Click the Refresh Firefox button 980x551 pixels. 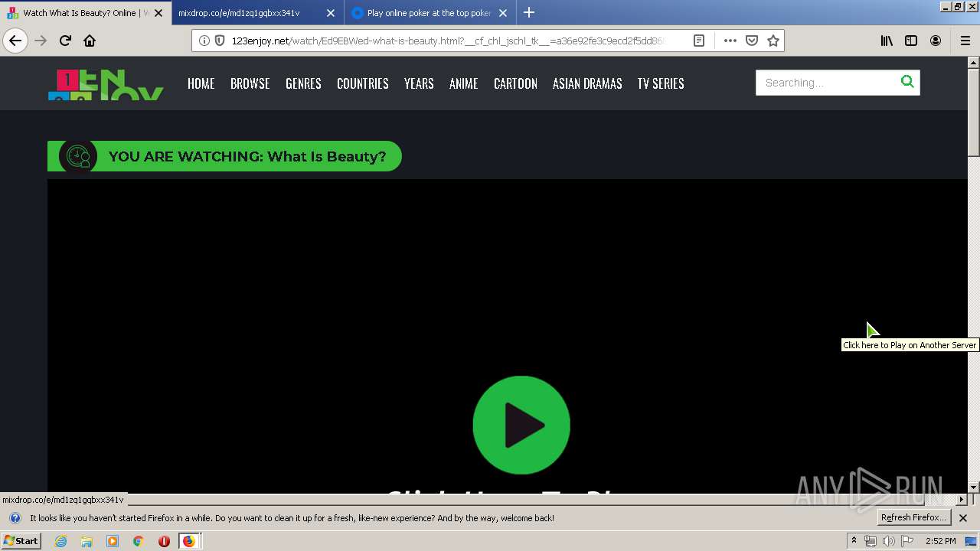(914, 518)
